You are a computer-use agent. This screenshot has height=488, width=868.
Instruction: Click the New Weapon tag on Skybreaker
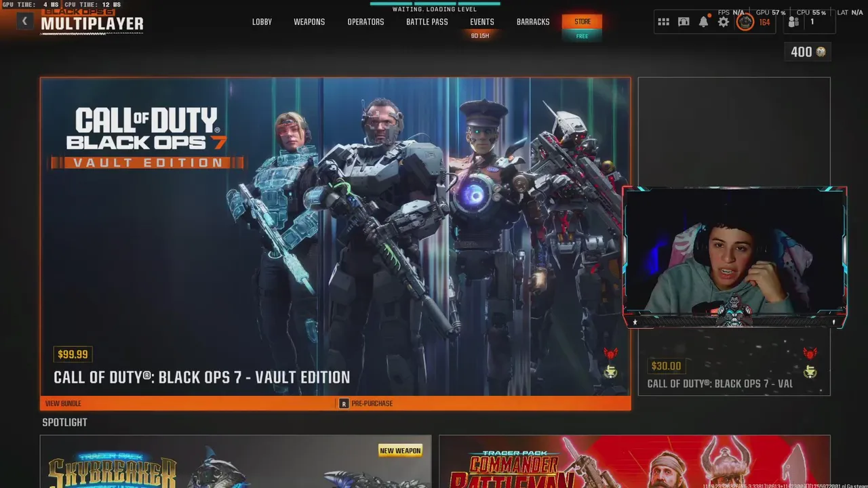pyautogui.click(x=400, y=451)
